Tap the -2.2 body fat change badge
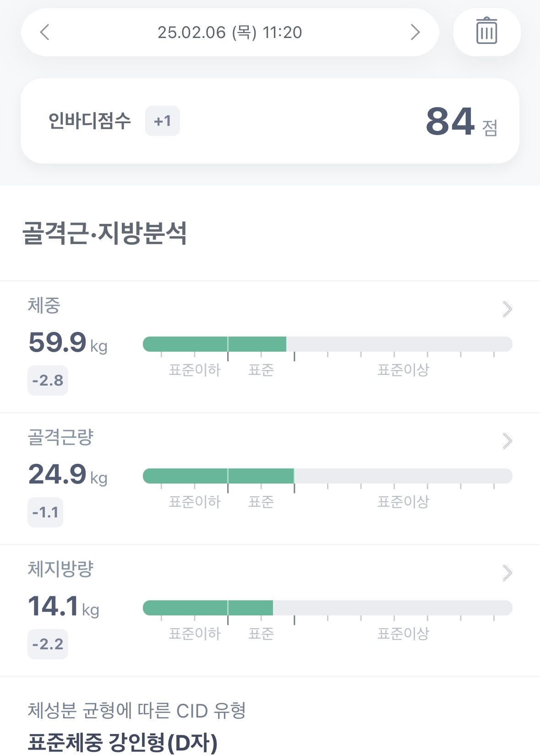540x756 pixels. pyautogui.click(x=48, y=644)
